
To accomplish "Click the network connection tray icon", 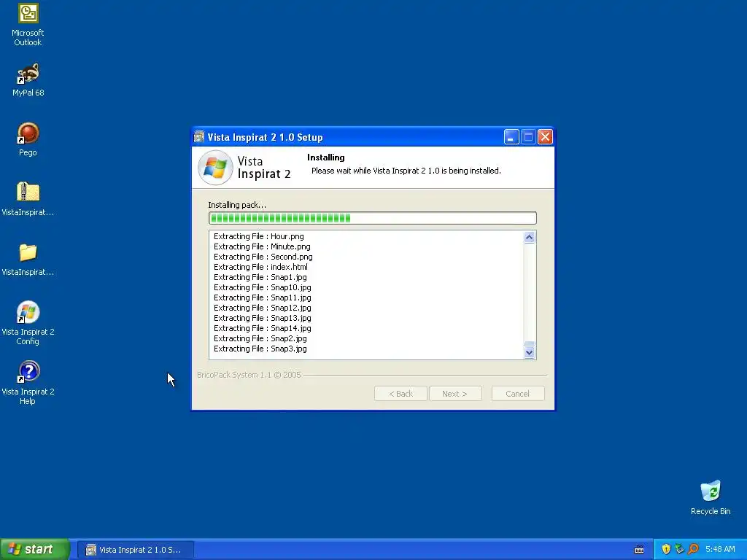I will 679,549.
